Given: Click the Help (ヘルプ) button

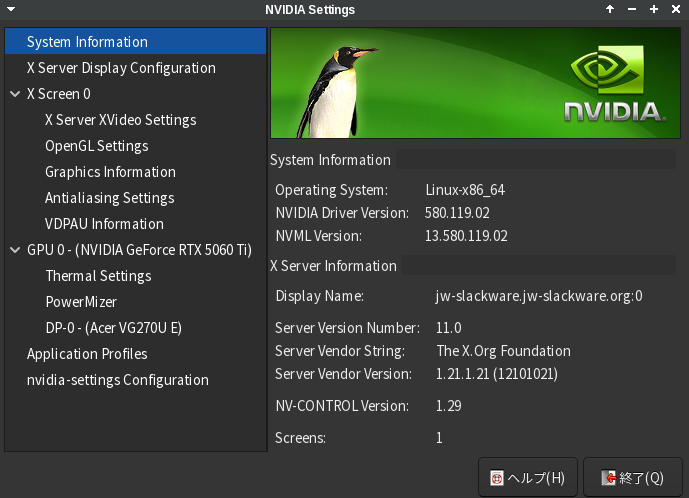Looking at the screenshot, I should (527, 478).
